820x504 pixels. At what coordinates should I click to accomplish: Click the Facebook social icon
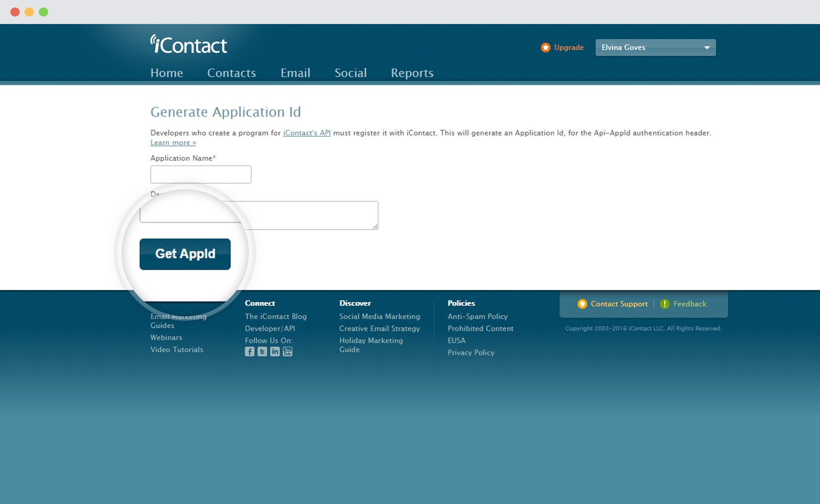click(x=250, y=351)
